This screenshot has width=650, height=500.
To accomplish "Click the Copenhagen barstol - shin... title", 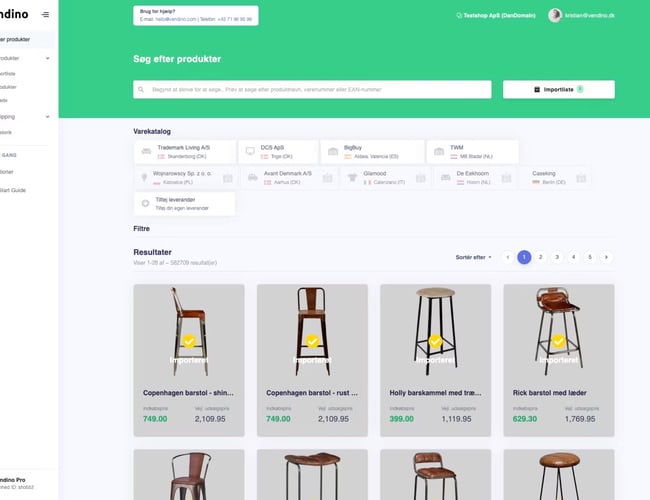I will click(x=188, y=393).
